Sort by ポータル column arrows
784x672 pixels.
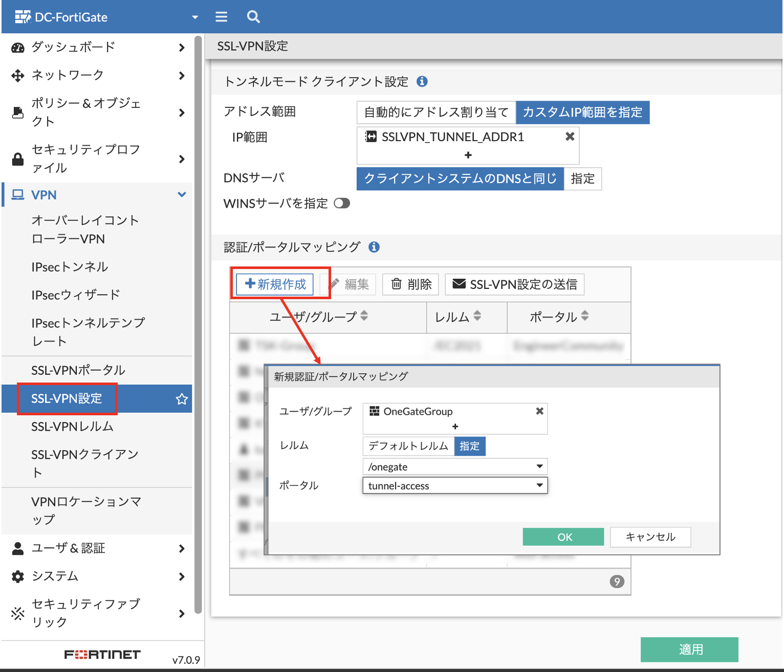(584, 316)
